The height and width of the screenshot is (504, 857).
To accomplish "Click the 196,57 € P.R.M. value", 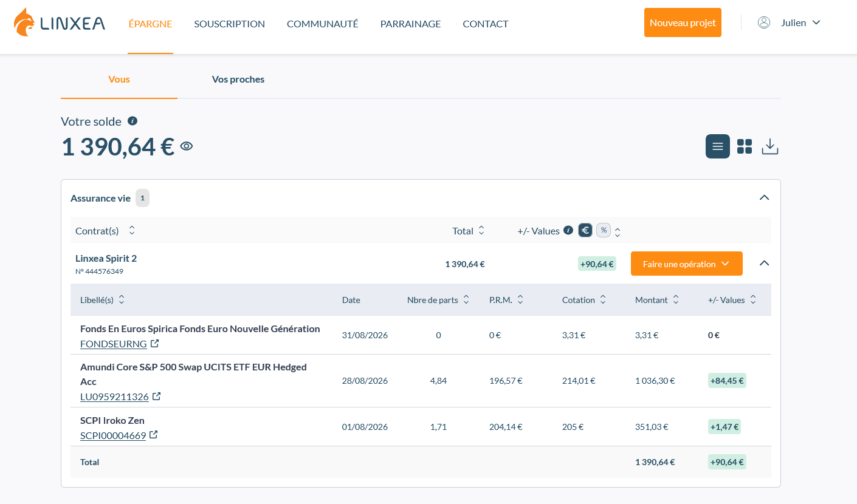I will [506, 381].
